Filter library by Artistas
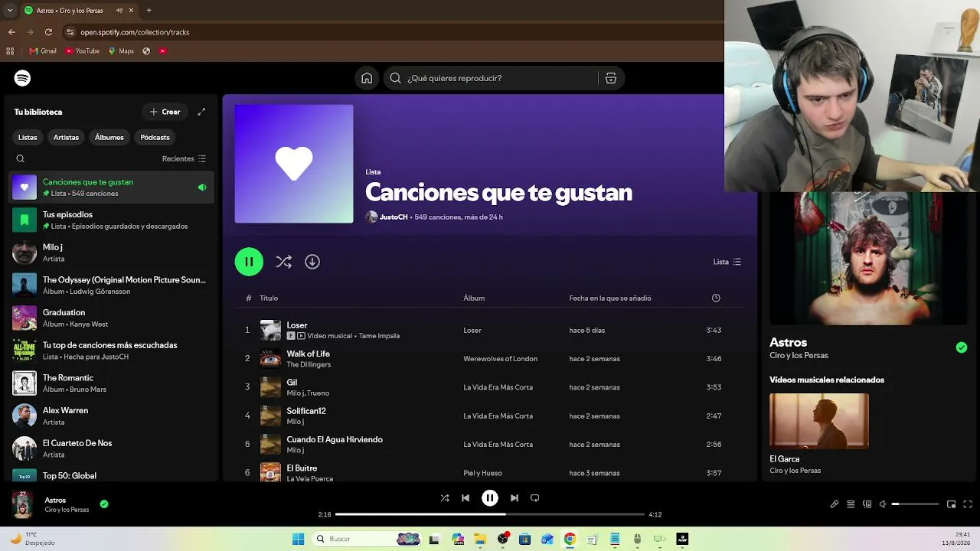 66,138
